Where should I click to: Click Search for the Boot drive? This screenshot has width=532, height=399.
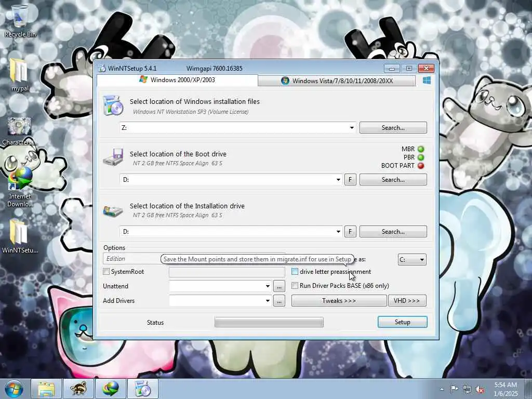(393, 180)
